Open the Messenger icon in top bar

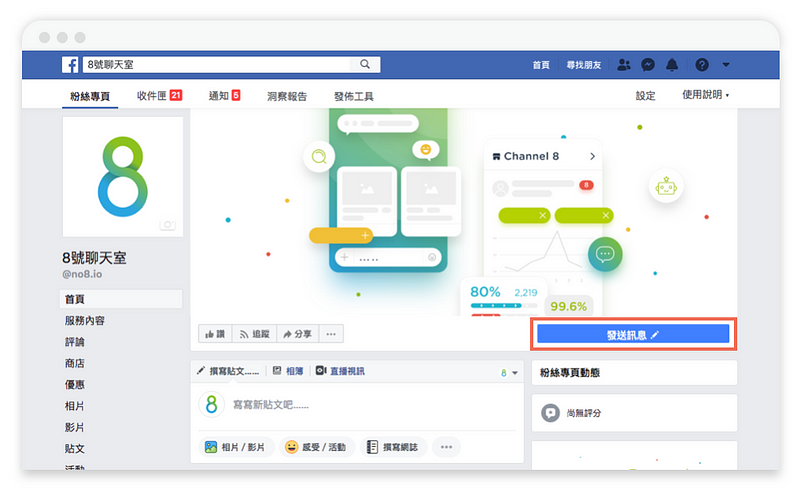[648, 65]
